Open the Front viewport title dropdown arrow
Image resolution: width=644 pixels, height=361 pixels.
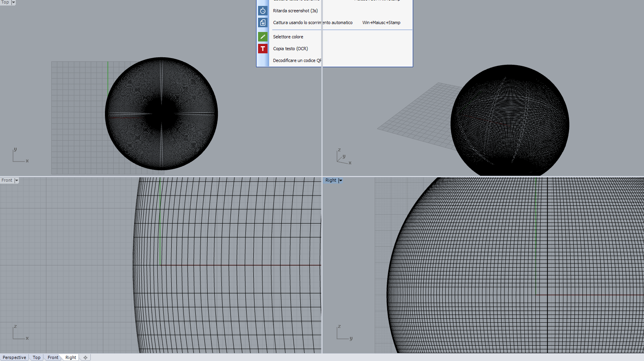tap(17, 180)
